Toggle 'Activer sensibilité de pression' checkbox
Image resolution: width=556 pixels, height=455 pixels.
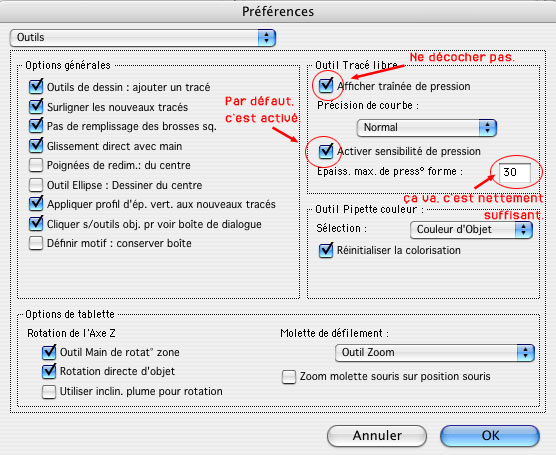(326, 151)
